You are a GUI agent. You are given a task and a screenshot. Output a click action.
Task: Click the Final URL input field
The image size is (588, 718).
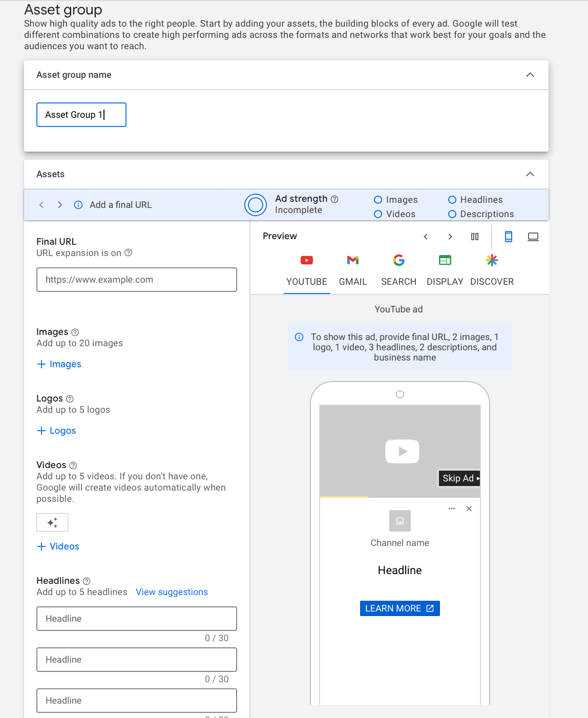point(137,280)
